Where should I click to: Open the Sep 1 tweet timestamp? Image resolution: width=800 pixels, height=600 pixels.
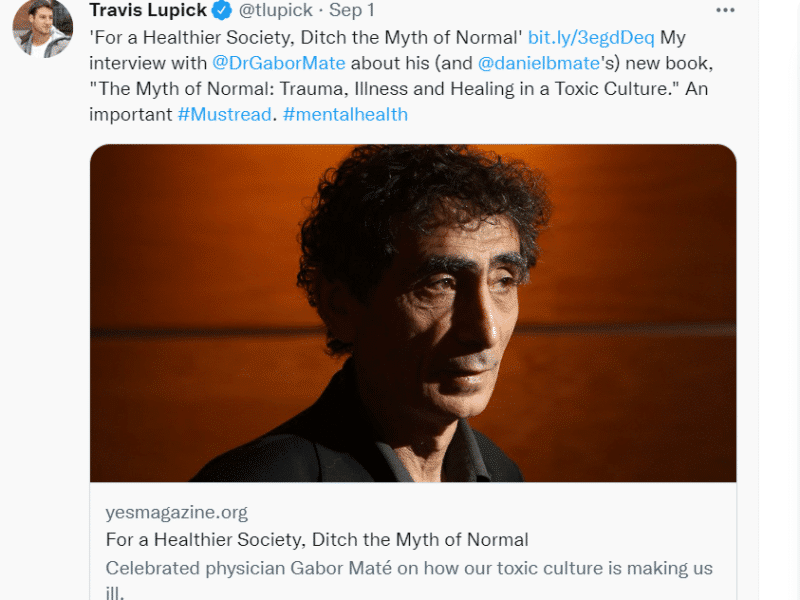pos(352,10)
